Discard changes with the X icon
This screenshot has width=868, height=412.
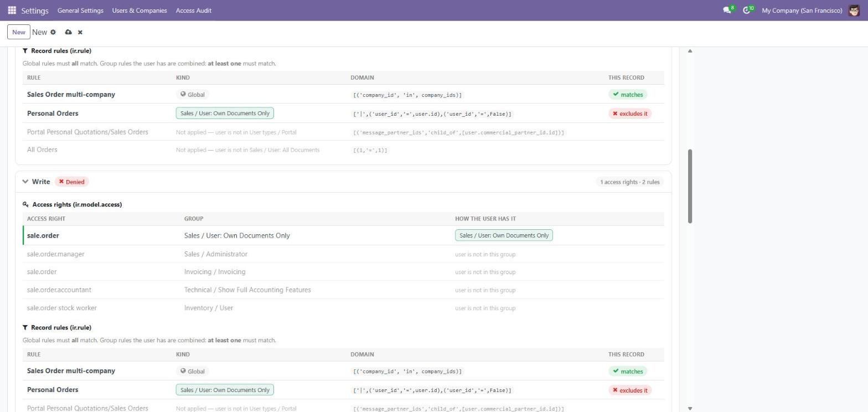tap(80, 32)
